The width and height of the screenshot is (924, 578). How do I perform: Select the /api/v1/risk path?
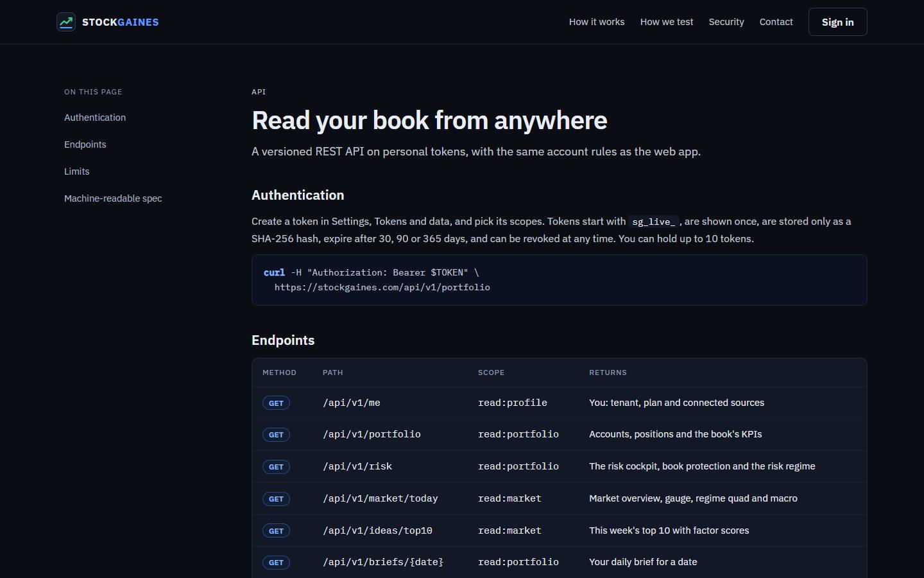357,466
